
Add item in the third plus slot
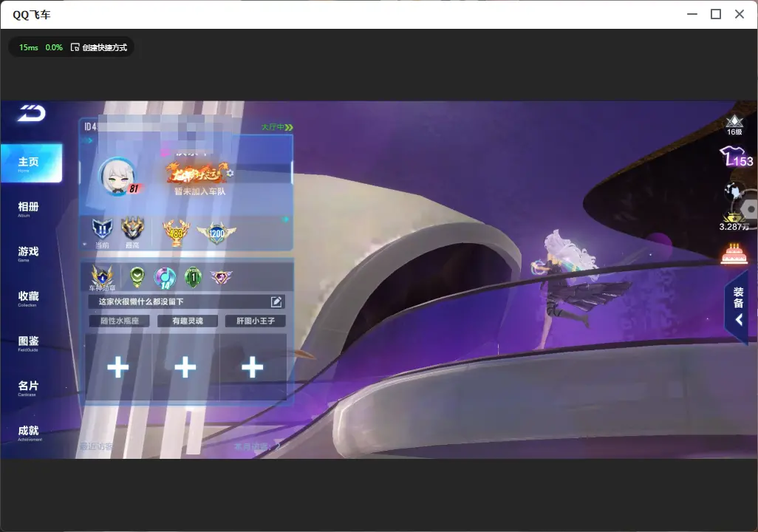coord(253,367)
